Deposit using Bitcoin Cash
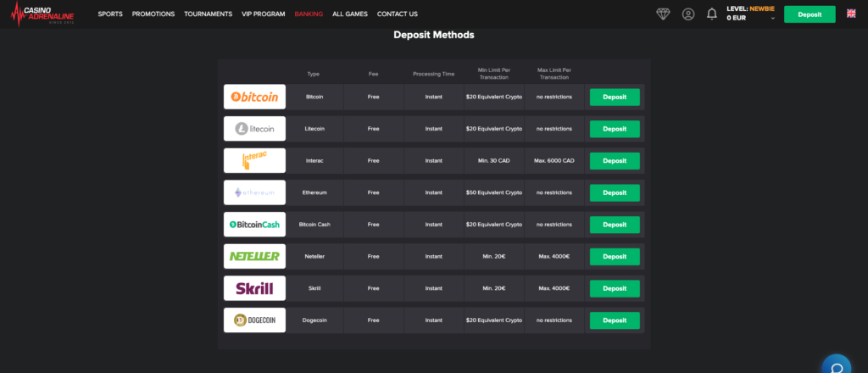The image size is (868, 373). point(615,225)
